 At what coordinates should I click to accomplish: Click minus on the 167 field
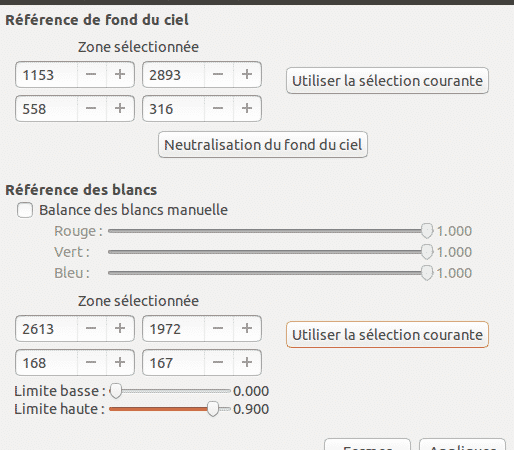[x=218, y=362]
